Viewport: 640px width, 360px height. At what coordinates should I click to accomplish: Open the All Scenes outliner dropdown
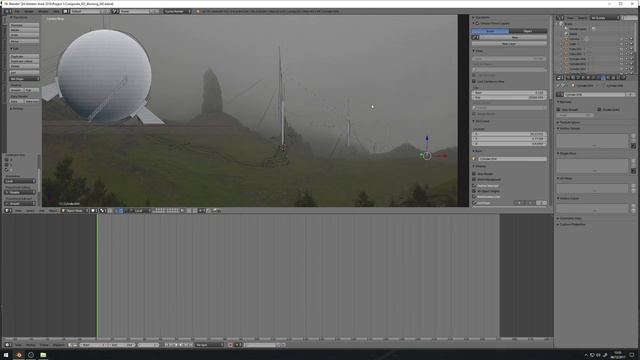click(x=605, y=18)
